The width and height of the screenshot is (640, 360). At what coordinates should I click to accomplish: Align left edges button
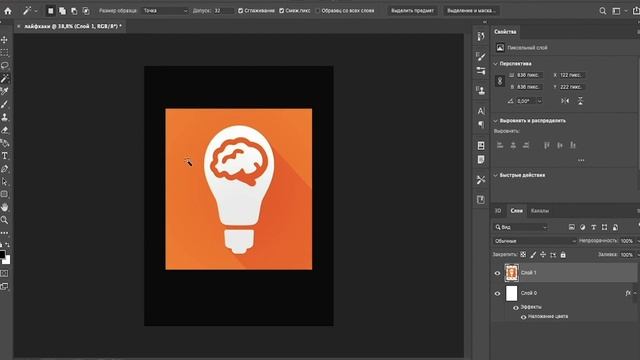[x=500, y=145]
